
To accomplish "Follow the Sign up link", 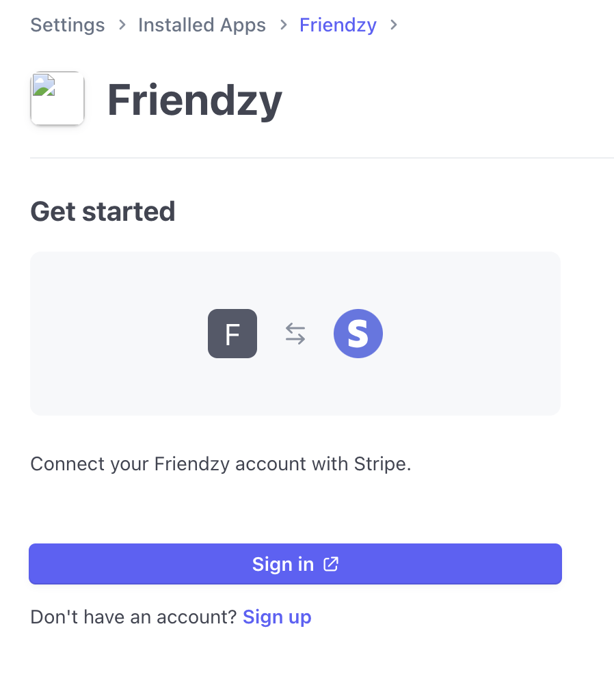I will pos(277,617).
